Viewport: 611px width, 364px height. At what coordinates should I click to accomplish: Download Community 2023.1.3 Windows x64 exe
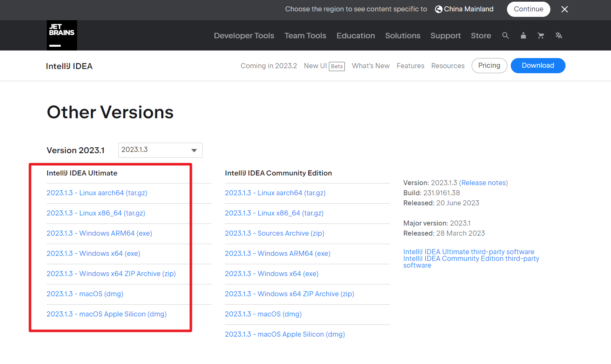tap(272, 274)
